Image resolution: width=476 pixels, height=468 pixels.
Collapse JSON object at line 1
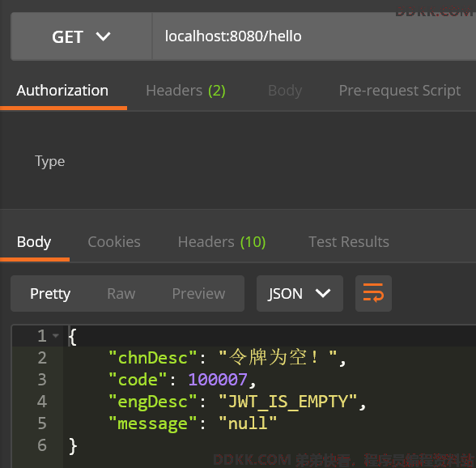click(56, 335)
